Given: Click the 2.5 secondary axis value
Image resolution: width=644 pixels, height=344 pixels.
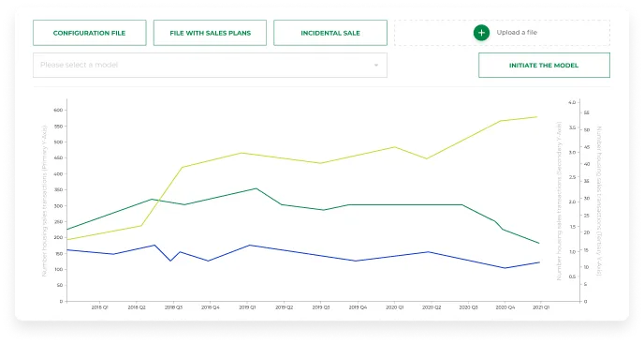Looking at the screenshot, I should point(572,177).
